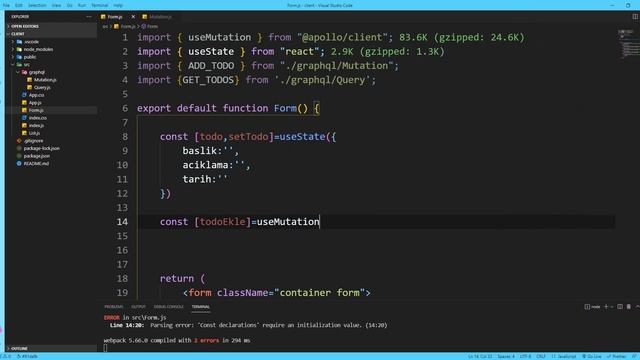Kill the terminal with trash icon
The width and height of the screenshot is (640, 360).
click(629, 307)
